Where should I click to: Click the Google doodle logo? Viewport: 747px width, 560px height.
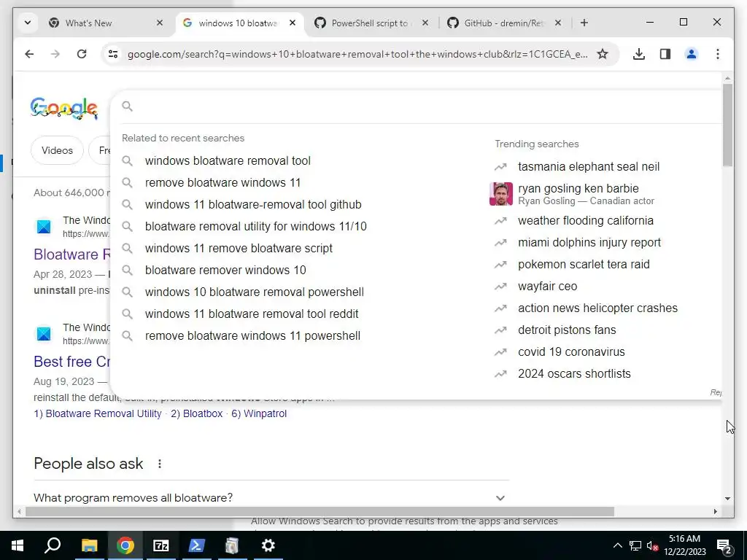pyautogui.click(x=64, y=108)
